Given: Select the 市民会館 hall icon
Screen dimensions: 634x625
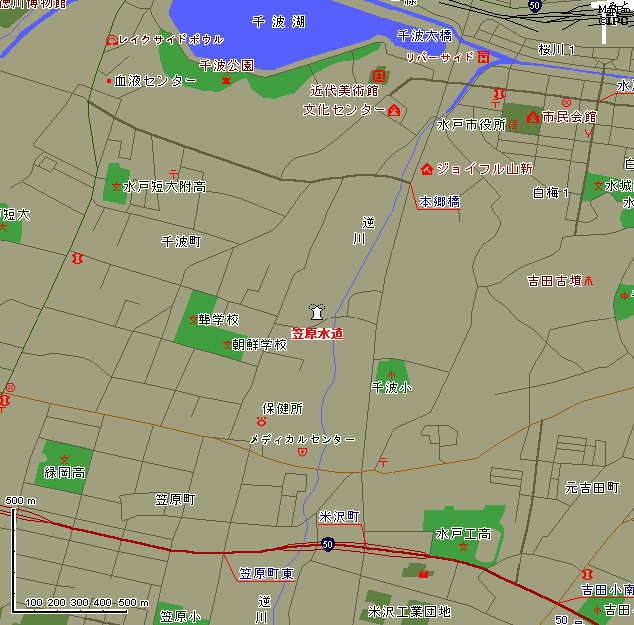Looking at the screenshot, I should (533, 117).
